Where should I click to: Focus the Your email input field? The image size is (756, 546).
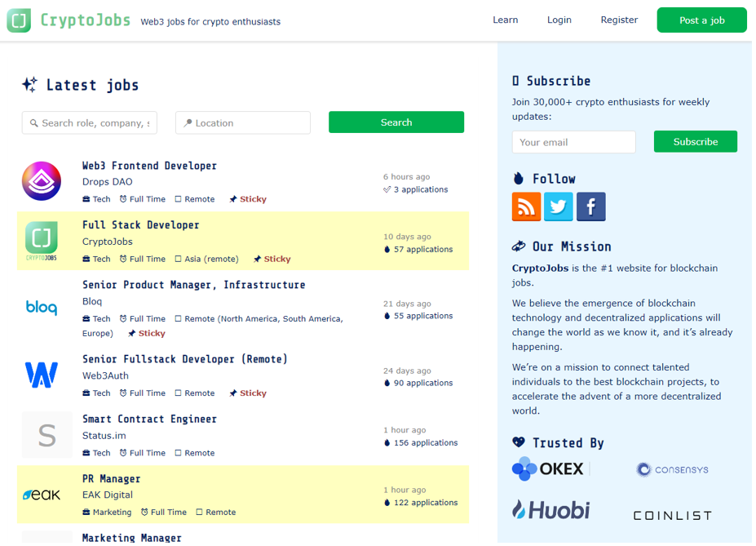[x=574, y=142]
